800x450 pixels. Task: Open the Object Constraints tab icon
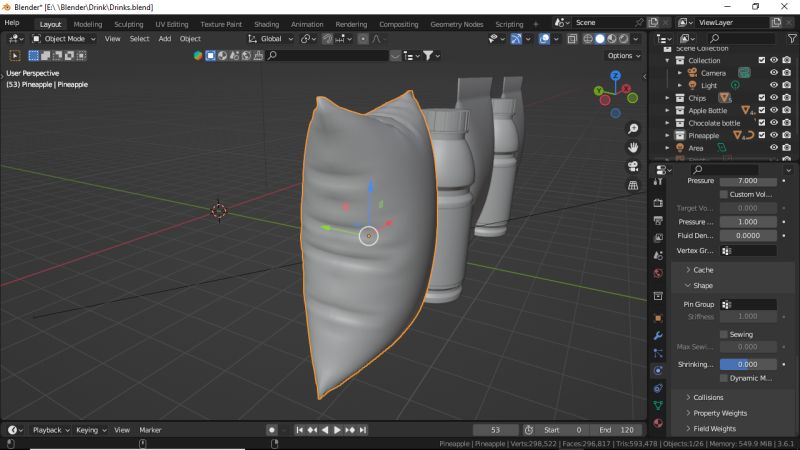pos(658,388)
